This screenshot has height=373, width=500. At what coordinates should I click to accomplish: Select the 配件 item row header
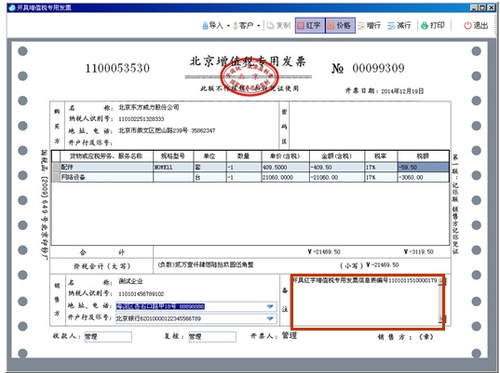tap(56, 167)
